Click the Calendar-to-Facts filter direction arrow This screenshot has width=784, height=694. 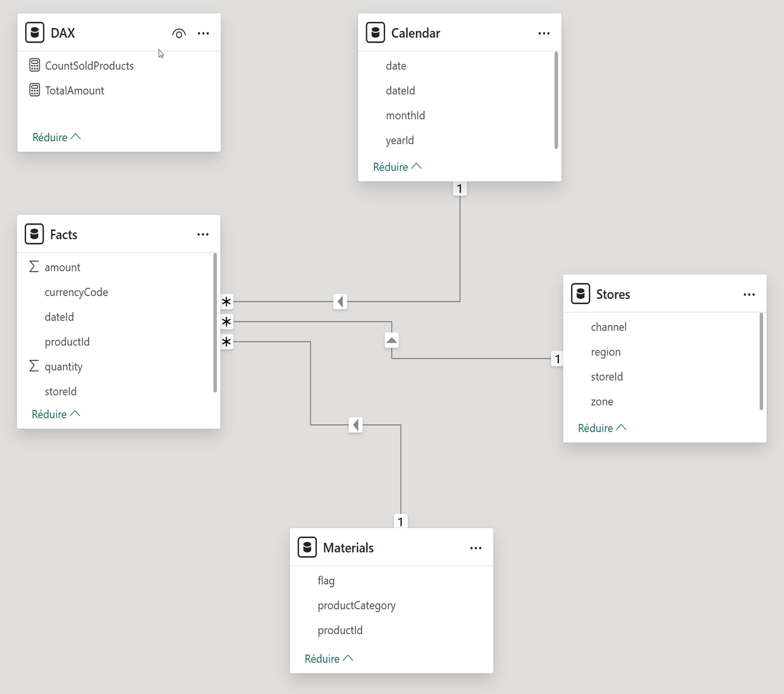pyautogui.click(x=340, y=302)
